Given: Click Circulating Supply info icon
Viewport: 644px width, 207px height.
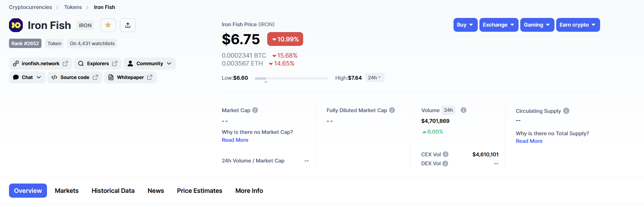Looking at the screenshot, I should 566,111.
